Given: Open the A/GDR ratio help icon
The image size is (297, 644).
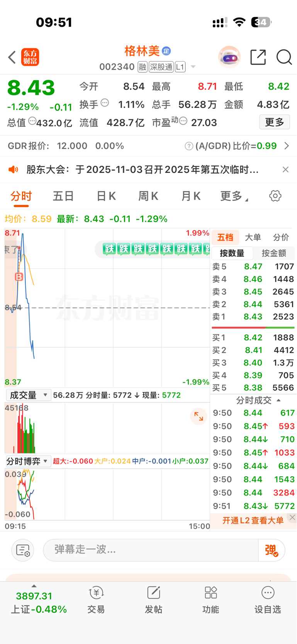Looking at the screenshot, I should [x=189, y=146].
